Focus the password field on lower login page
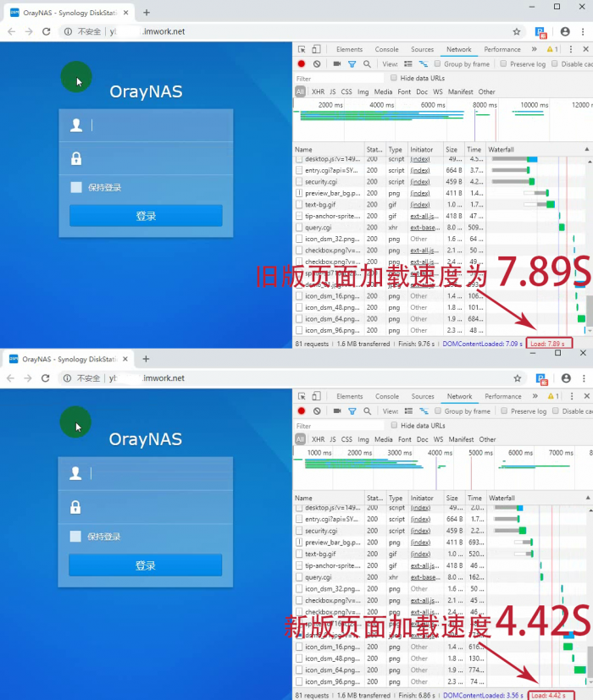The width and height of the screenshot is (593, 700). (145, 507)
